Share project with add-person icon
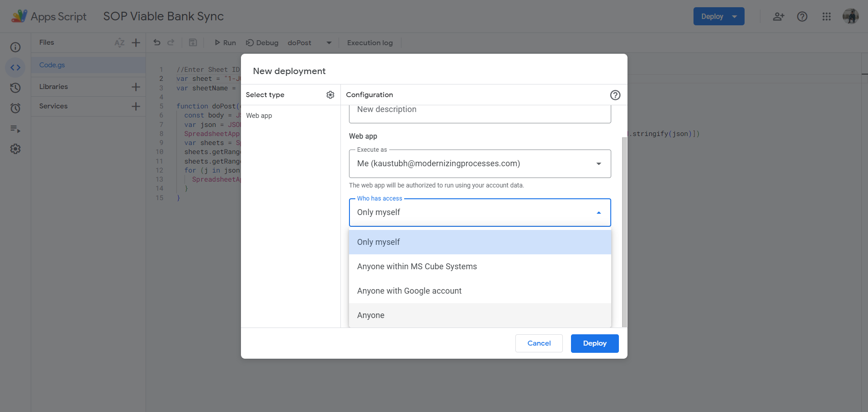Image resolution: width=868 pixels, height=412 pixels. click(x=778, y=16)
